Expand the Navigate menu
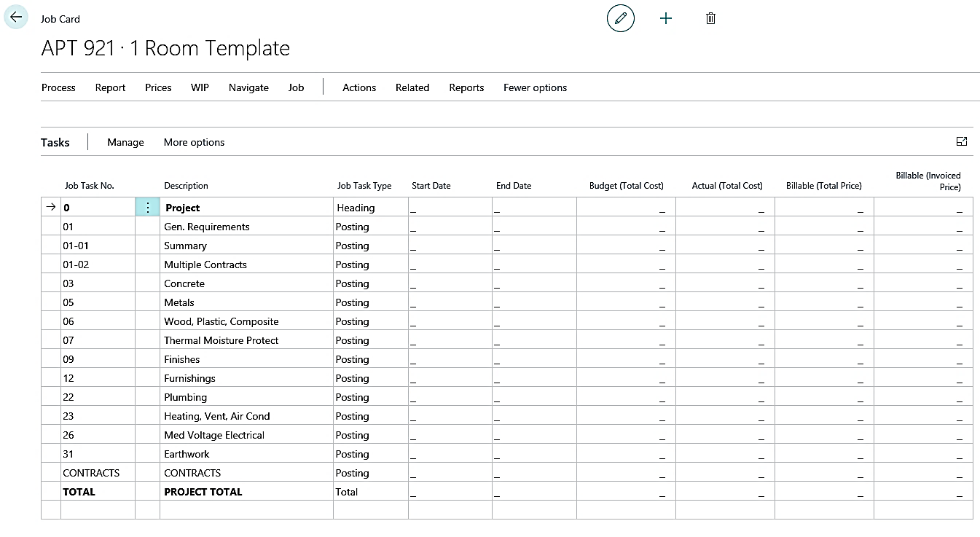This screenshot has width=980, height=537. (248, 87)
